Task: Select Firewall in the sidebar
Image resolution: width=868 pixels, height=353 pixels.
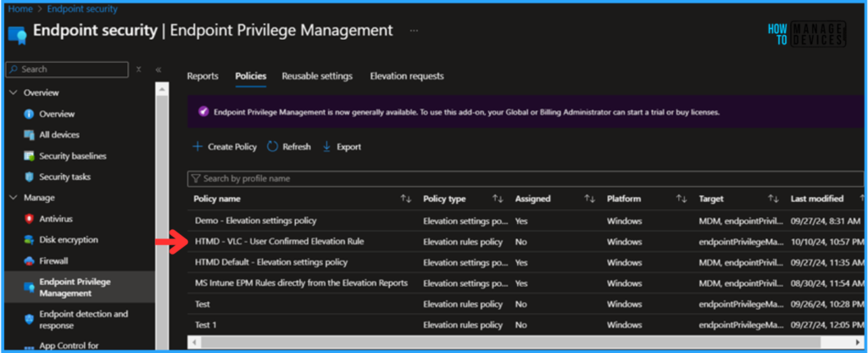Action: [53, 261]
